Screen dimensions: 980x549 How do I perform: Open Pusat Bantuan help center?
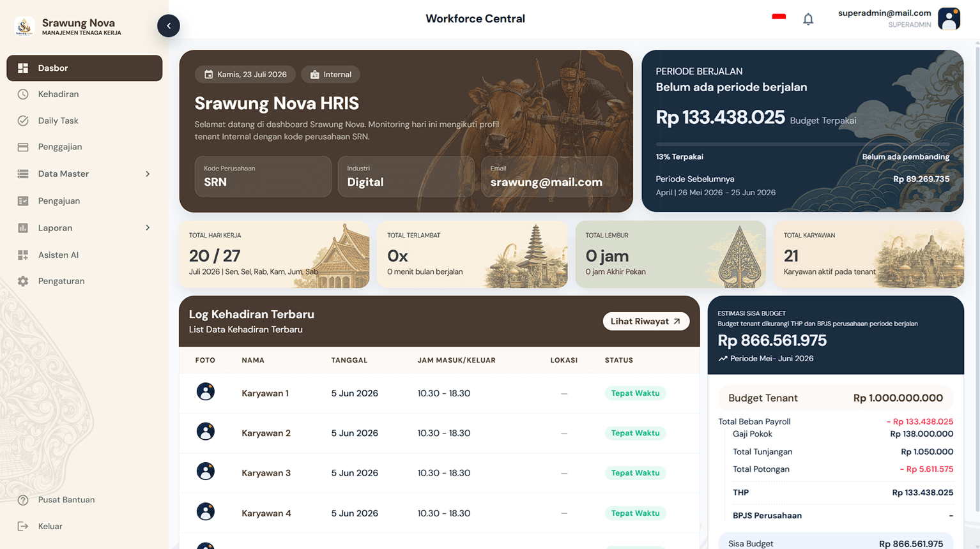click(84, 500)
